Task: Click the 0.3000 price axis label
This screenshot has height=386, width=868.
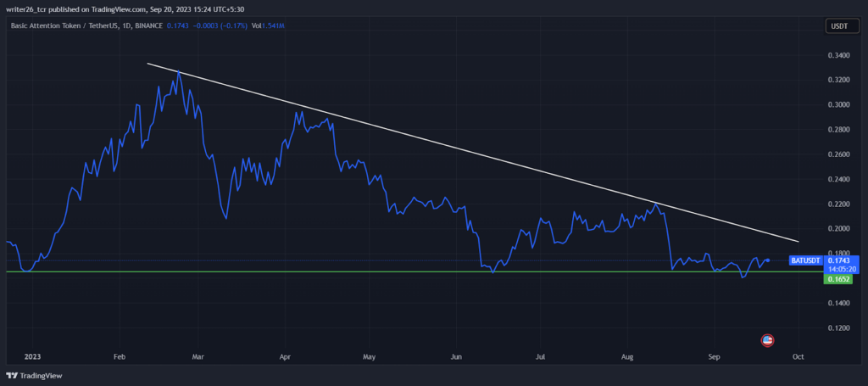Action: [x=837, y=104]
